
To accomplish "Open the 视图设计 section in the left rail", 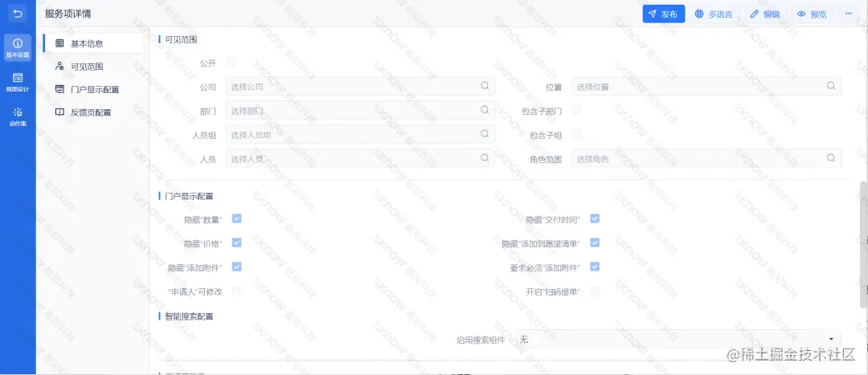I will (18, 82).
